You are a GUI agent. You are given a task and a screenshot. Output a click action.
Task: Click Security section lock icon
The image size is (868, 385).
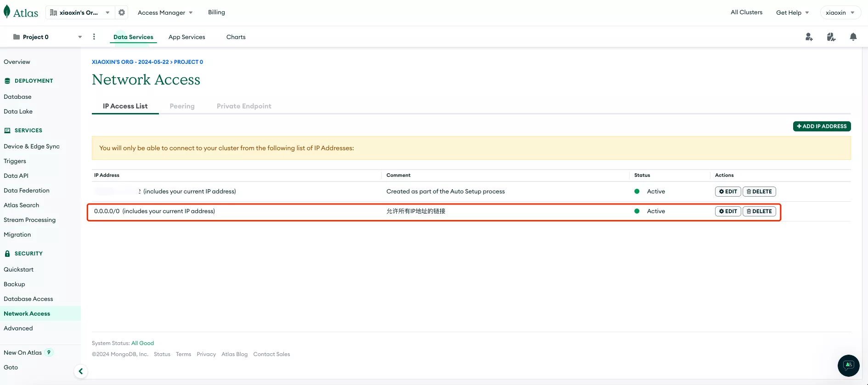coord(7,254)
